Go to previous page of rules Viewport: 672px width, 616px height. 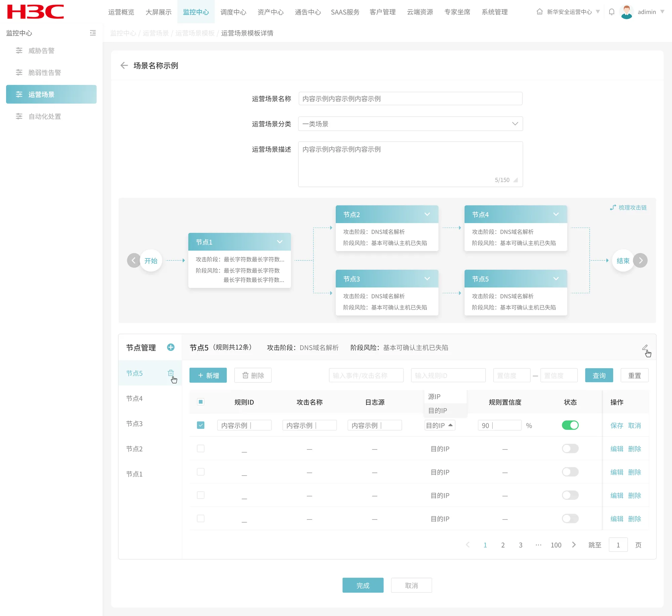tap(467, 545)
